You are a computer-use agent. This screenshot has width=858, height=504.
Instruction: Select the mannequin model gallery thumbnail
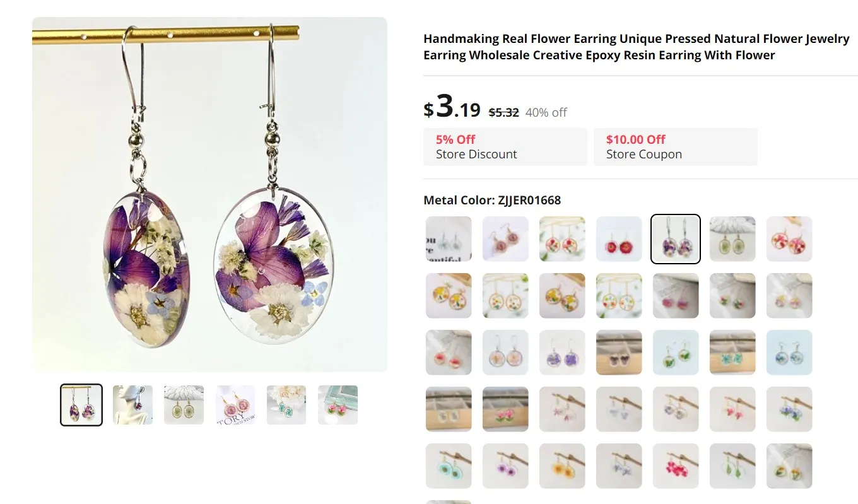(132, 405)
